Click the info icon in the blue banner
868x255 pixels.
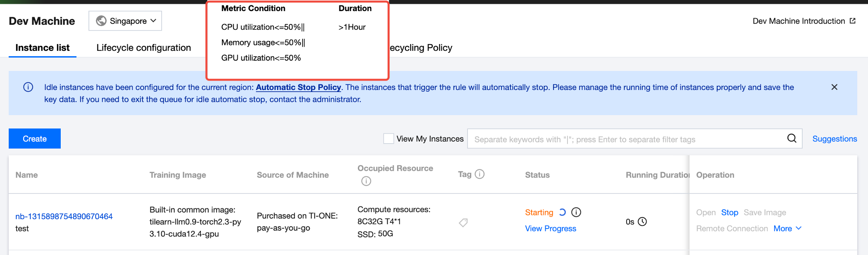[x=28, y=87]
